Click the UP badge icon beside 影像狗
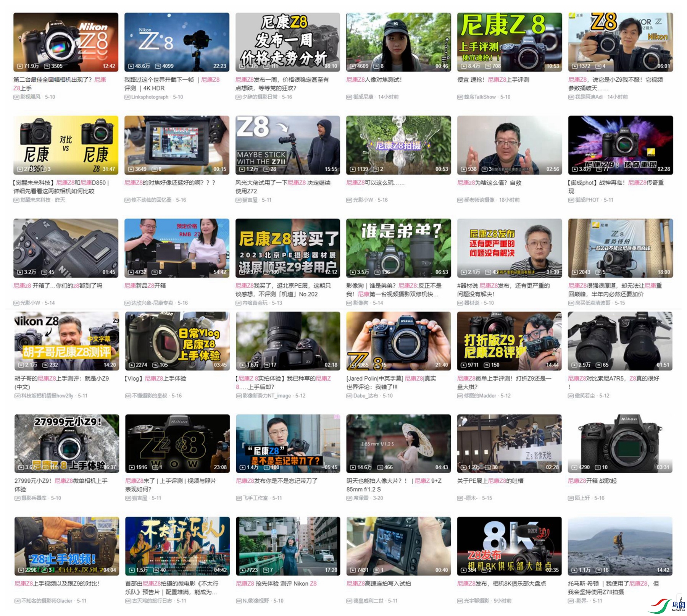 point(349,303)
